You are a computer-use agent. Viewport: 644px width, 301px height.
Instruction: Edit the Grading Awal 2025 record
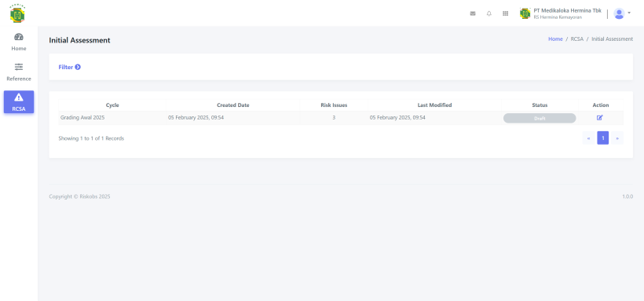(x=600, y=118)
